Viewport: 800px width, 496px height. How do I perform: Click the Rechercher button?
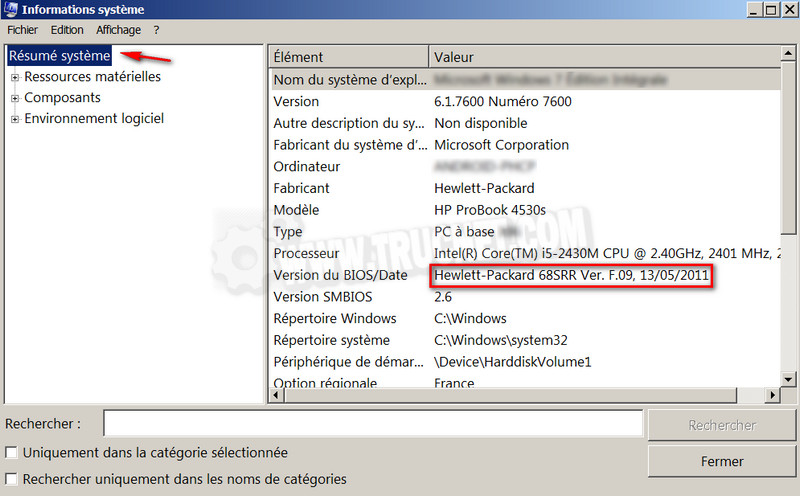pyautogui.click(x=721, y=425)
